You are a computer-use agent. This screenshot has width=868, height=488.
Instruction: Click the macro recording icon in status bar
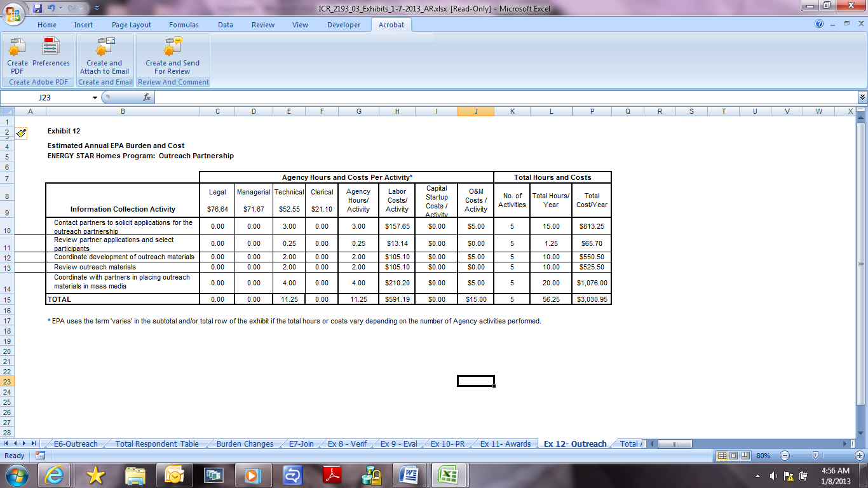point(40,456)
